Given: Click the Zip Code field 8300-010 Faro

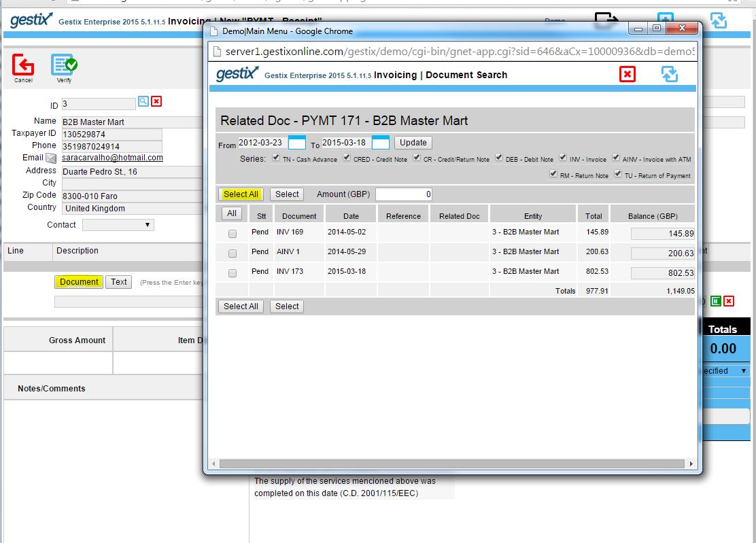Looking at the screenshot, I should tap(132, 196).
